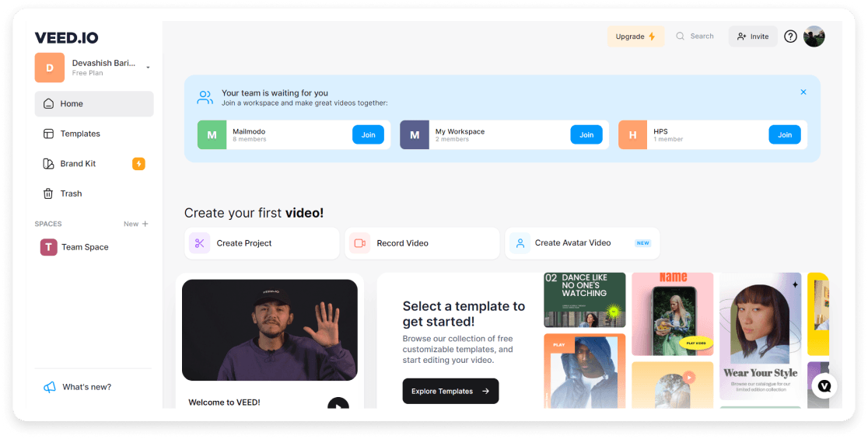
Task: Click the My Workspace M icon
Action: point(415,135)
